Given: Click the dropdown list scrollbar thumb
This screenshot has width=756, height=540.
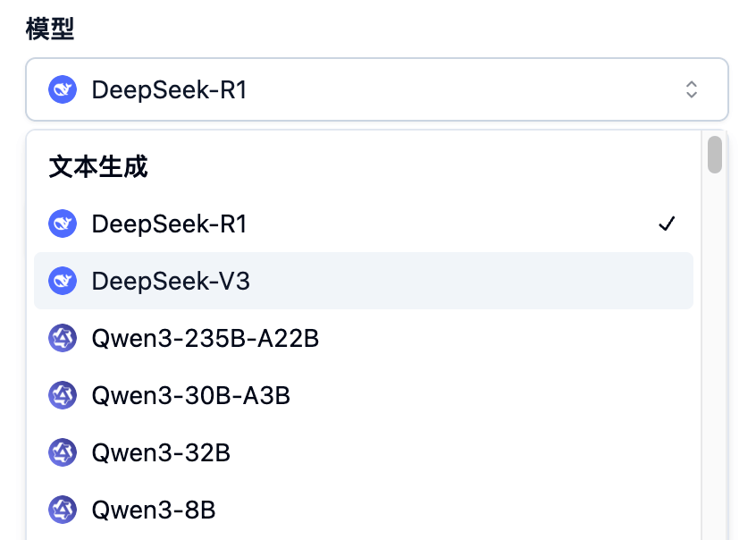Looking at the screenshot, I should (714, 154).
